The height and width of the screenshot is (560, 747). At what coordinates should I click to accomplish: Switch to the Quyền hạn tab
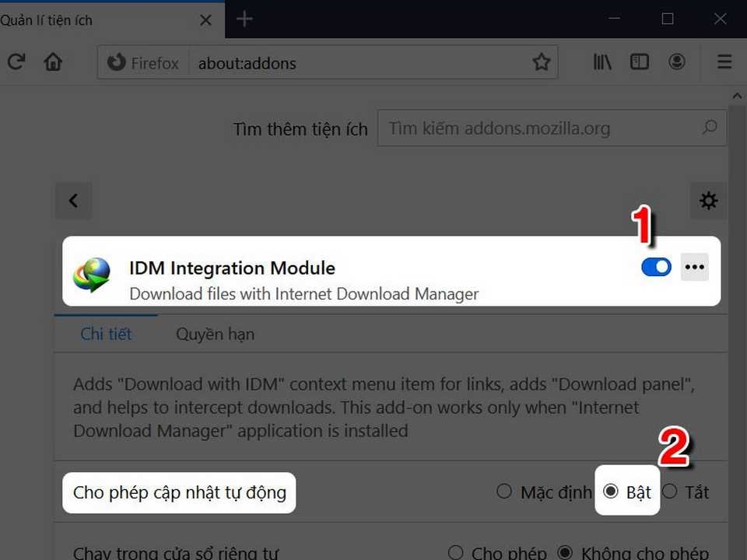coord(216,334)
